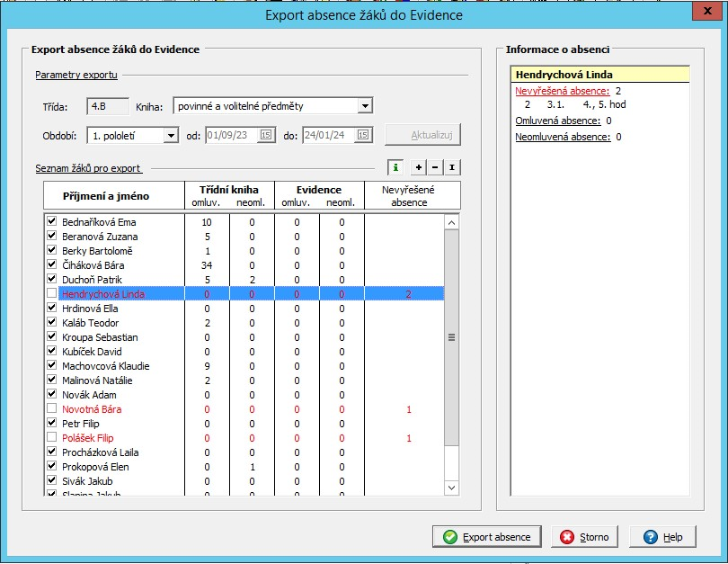Open calendar icon for the 'od' date
Image resolution: width=728 pixels, height=564 pixels.
(x=265, y=135)
